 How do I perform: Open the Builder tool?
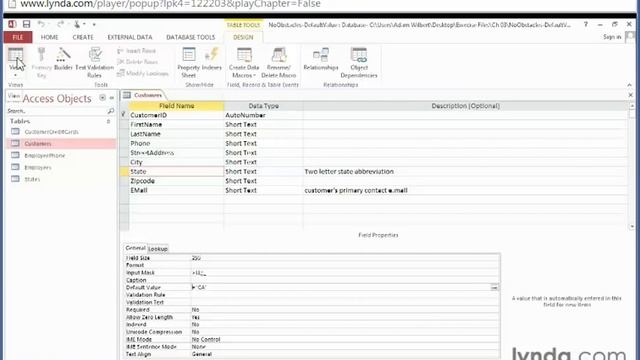(63, 59)
